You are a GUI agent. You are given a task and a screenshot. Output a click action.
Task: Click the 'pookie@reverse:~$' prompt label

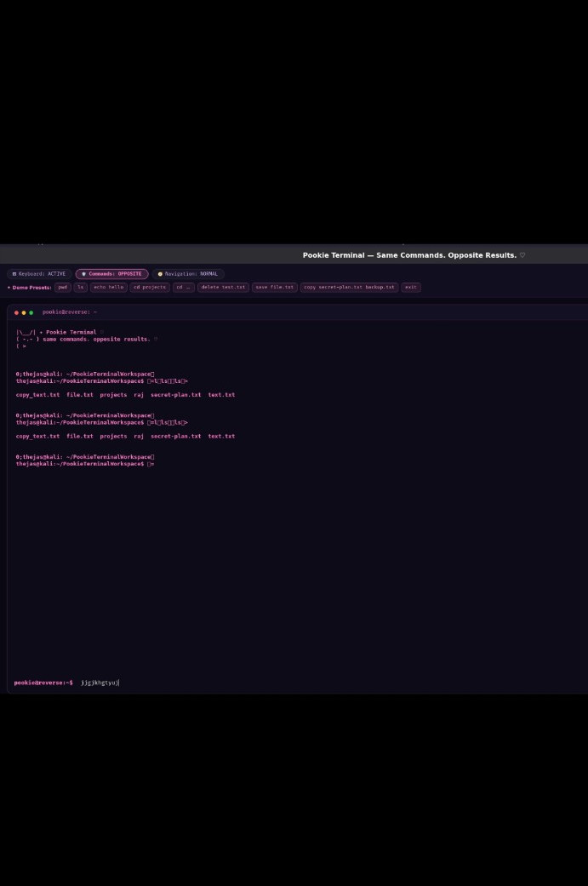(43, 683)
